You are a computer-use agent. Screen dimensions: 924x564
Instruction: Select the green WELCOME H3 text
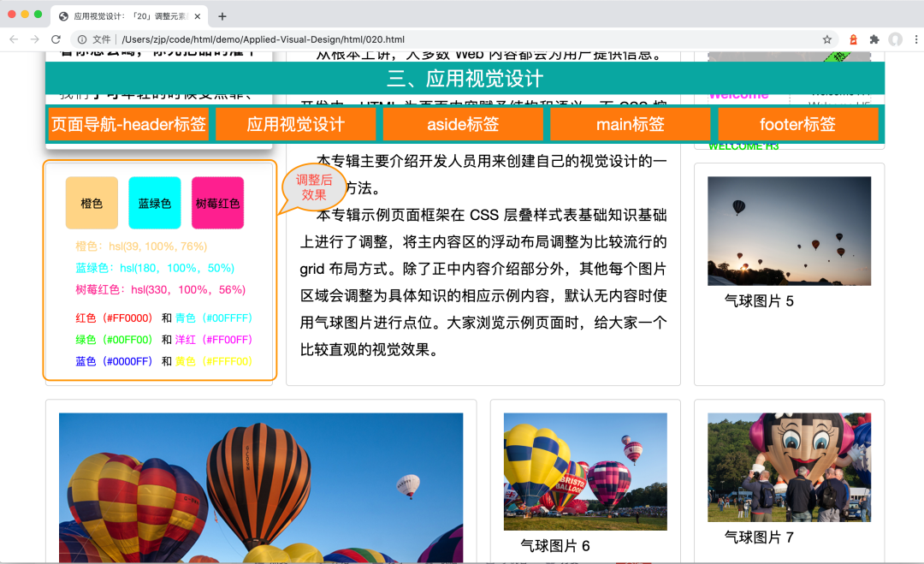(x=743, y=146)
